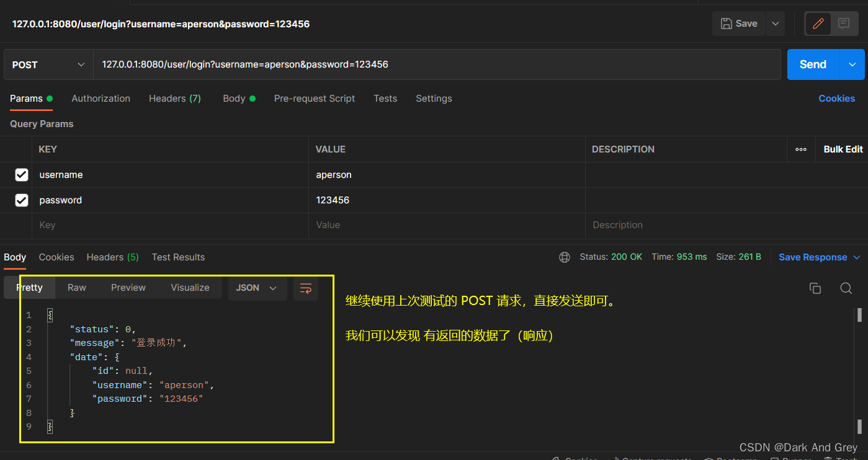The width and height of the screenshot is (868, 460).
Task: Open the Headers (7) request tab
Action: 175,99
